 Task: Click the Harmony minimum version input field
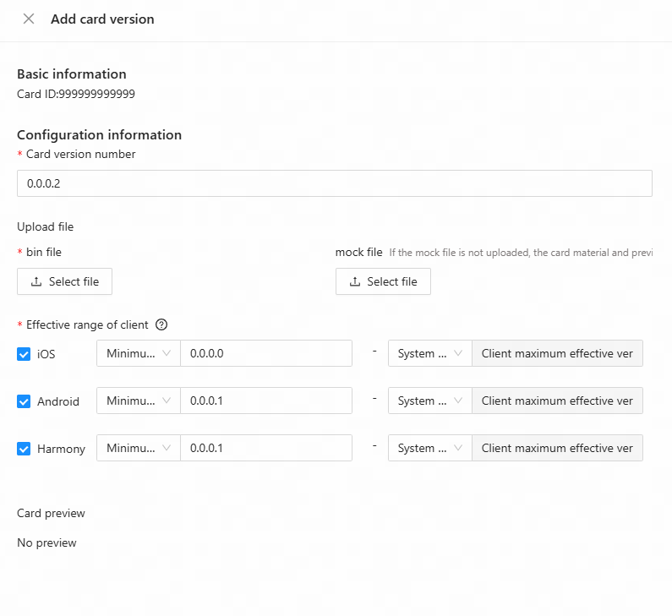point(265,448)
